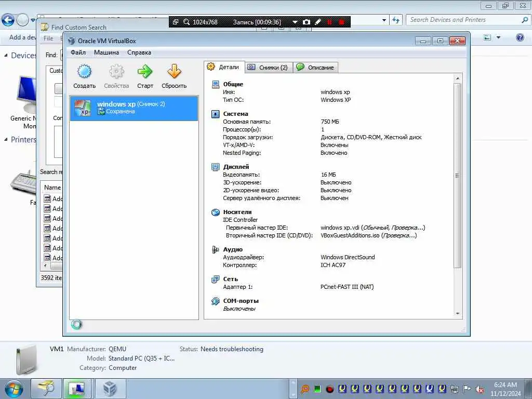
Task: Click the Система section heading
Action: pyautogui.click(x=235, y=114)
